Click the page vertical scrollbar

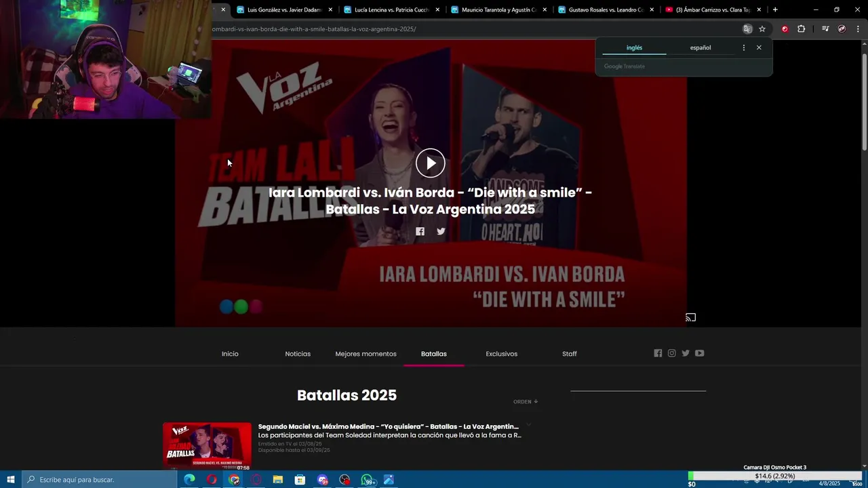pos(864,102)
